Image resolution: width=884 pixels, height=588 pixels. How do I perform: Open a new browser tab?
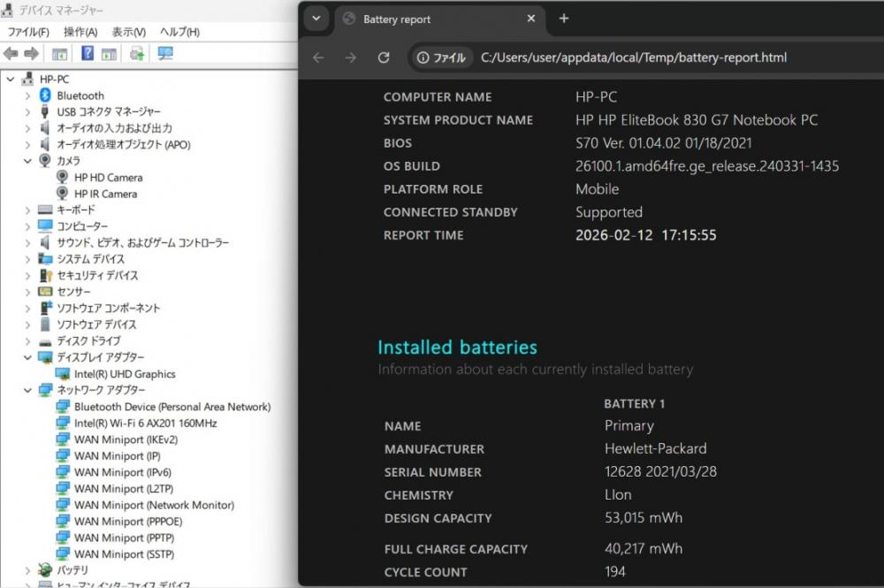tap(564, 19)
